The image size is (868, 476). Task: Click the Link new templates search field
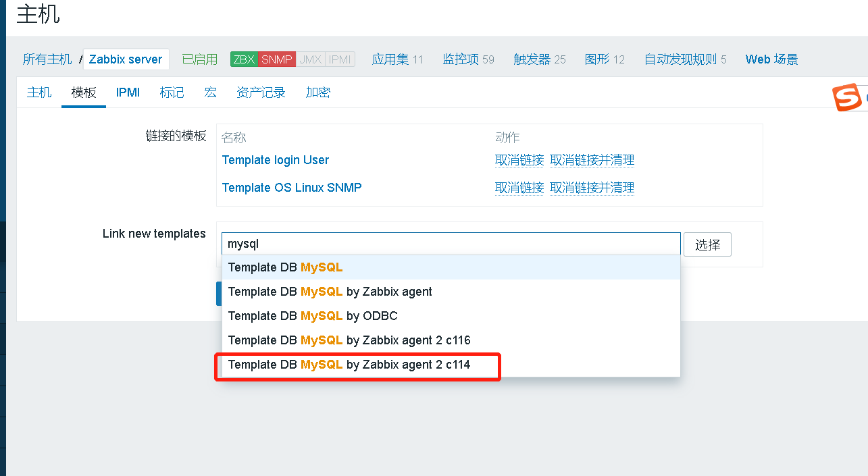451,244
